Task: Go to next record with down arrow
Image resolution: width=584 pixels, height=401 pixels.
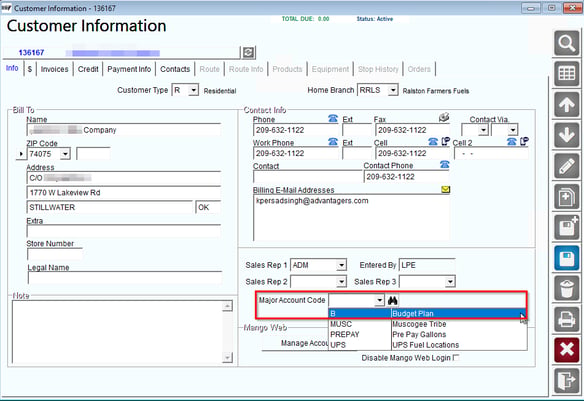Action: (566, 135)
